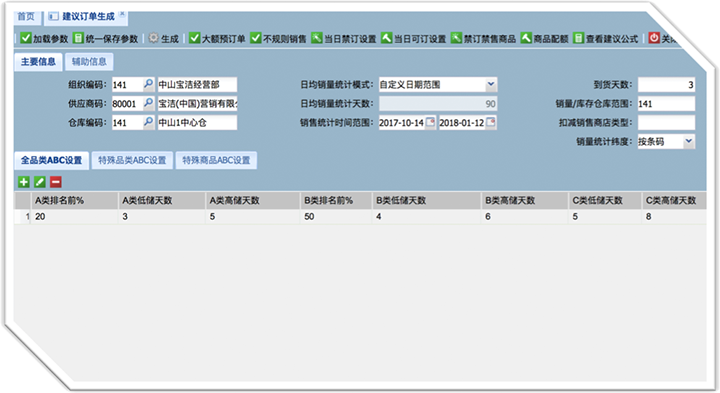Expand the 销量统计纬度 dropdown
This screenshot has width=720, height=393.
(x=689, y=141)
